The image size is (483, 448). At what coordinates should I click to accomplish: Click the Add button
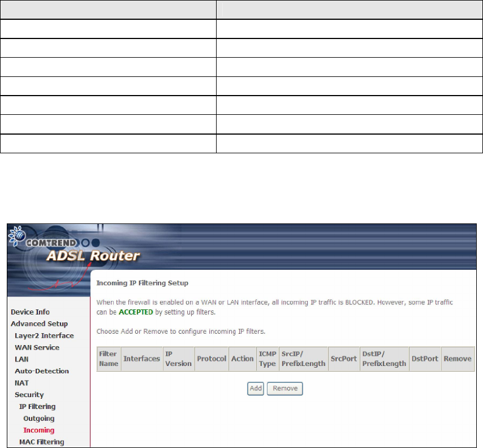pyautogui.click(x=256, y=388)
